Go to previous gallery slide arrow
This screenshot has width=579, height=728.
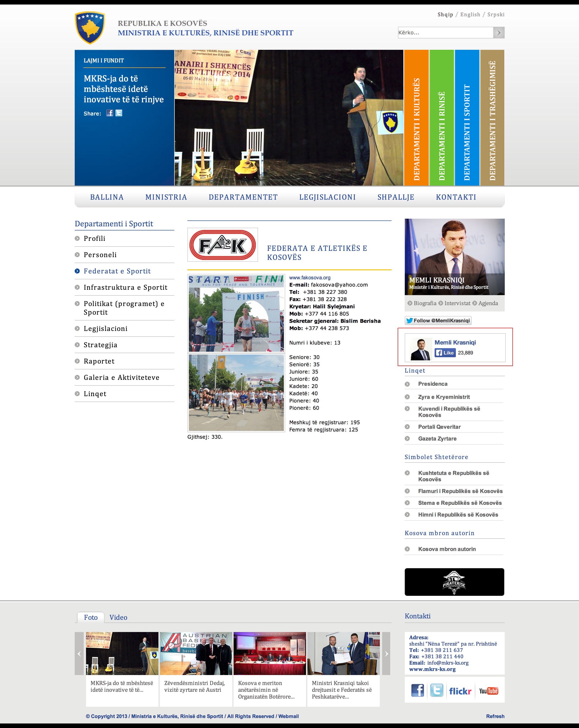tap(79, 654)
